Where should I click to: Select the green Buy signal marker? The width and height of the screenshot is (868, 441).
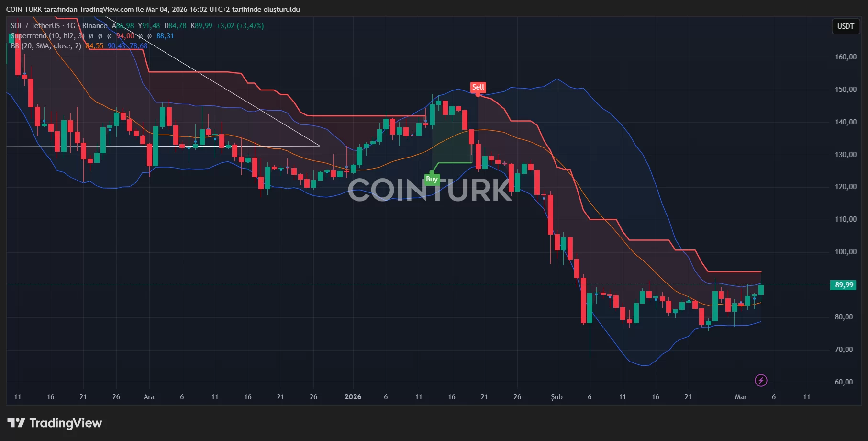click(x=432, y=179)
